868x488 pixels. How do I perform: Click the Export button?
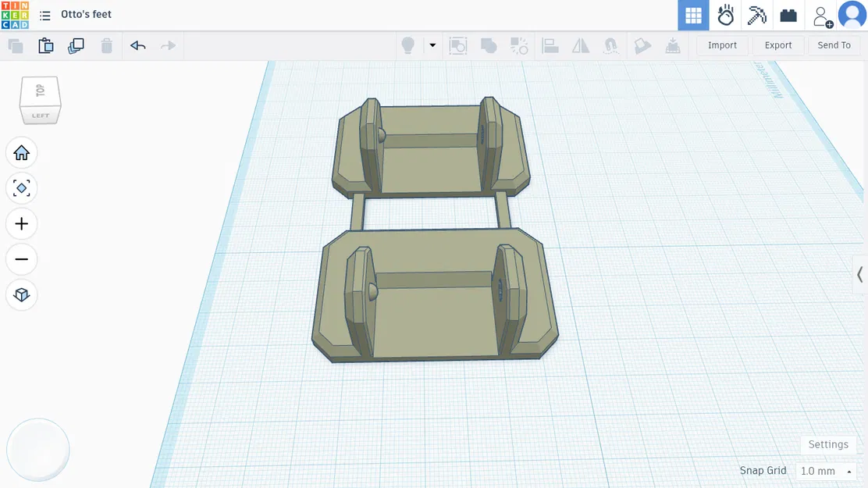coord(777,45)
